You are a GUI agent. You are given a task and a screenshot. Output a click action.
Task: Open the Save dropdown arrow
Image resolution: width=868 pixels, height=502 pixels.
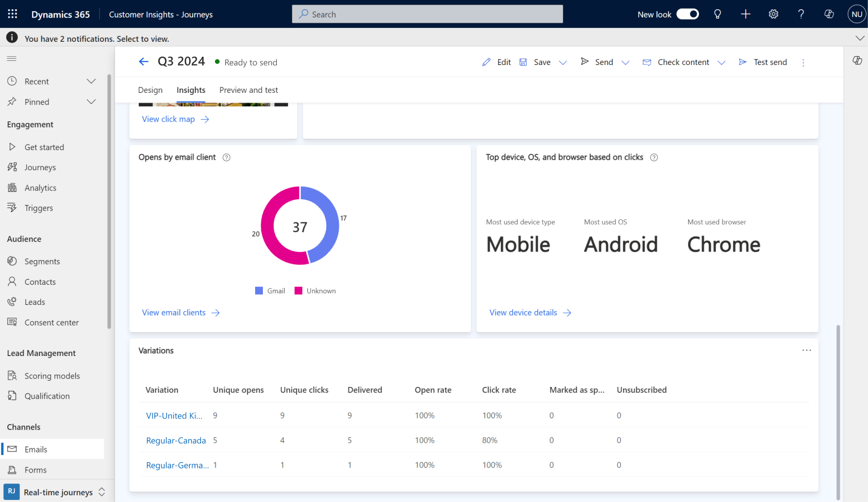563,62
